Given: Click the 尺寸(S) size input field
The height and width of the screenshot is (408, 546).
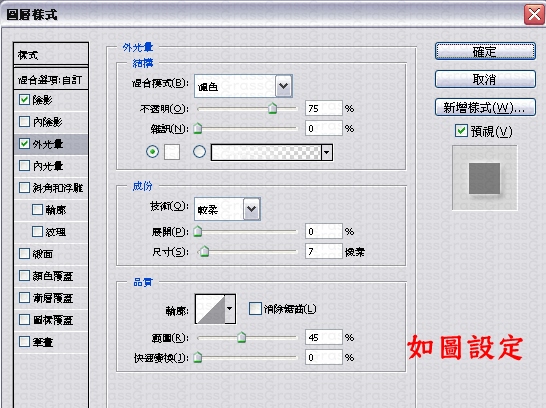Looking at the screenshot, I should (324, 251).
